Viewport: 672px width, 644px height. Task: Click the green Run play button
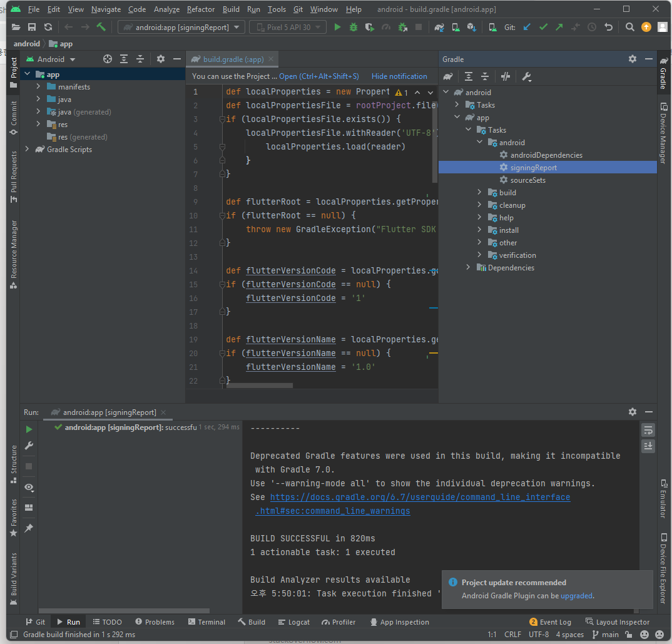337,27
